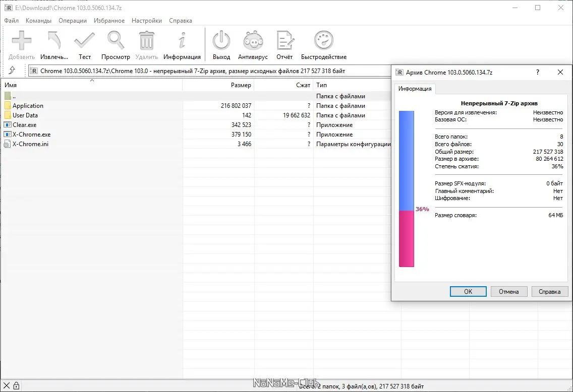573x392 pixels.
Task: Switch to the Информация tab
Action: (x=415, y=89)
